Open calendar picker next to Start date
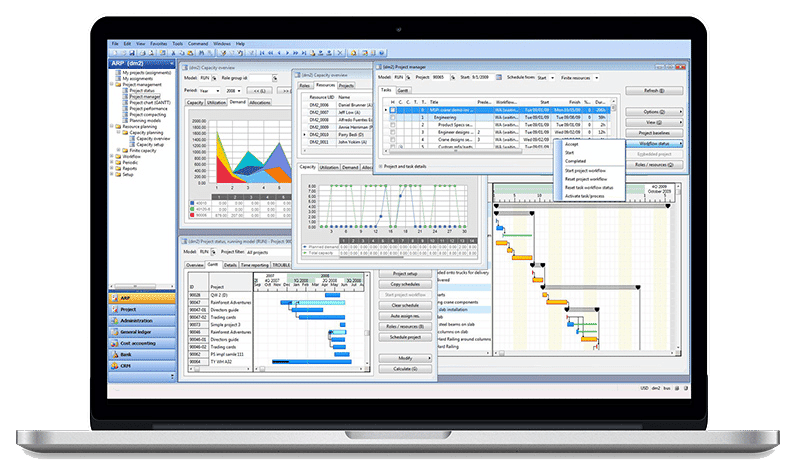 point(498,78)
